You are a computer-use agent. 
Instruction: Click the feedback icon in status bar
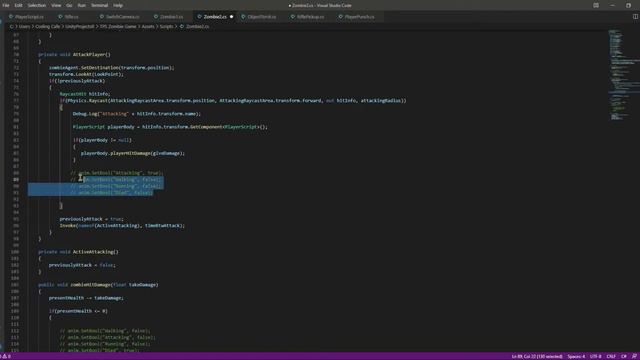634,356
